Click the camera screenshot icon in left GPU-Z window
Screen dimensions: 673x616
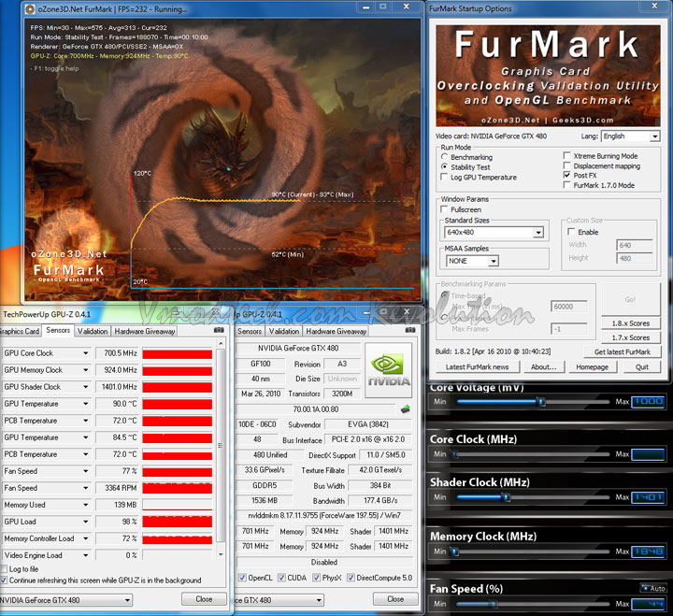[219, 330]
